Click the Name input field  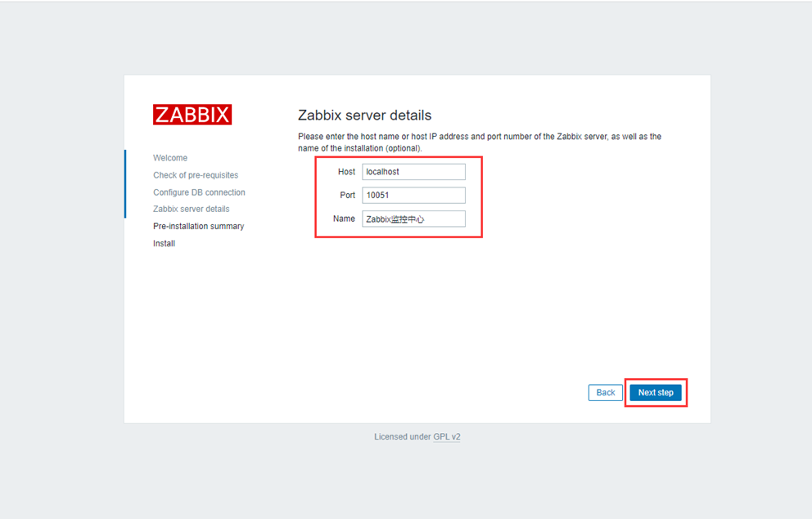413,219
